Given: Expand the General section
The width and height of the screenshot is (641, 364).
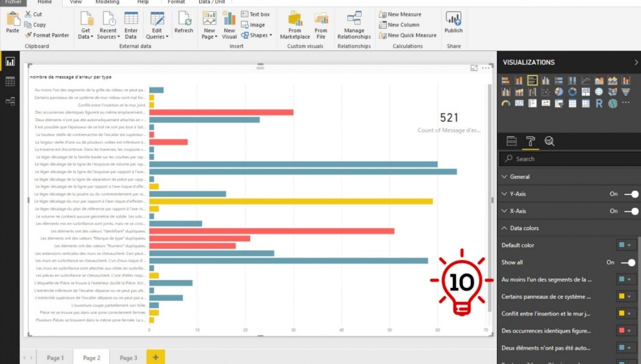Looking at the screenshot, I should [519, 177].
